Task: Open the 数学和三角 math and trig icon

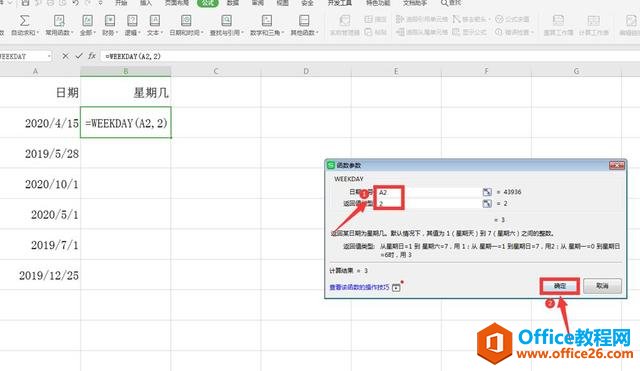Action: (267, 20)
